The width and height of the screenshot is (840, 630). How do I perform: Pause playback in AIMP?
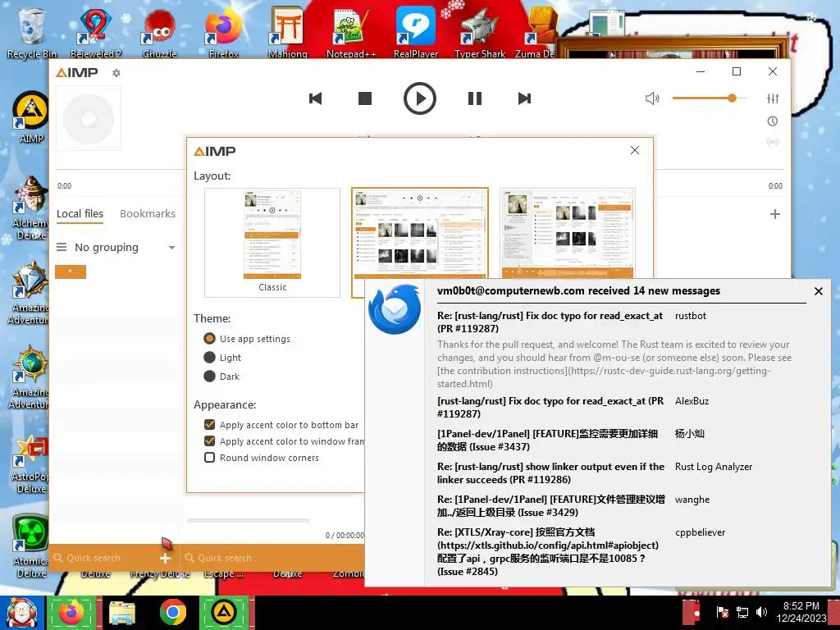click(475, 98)
